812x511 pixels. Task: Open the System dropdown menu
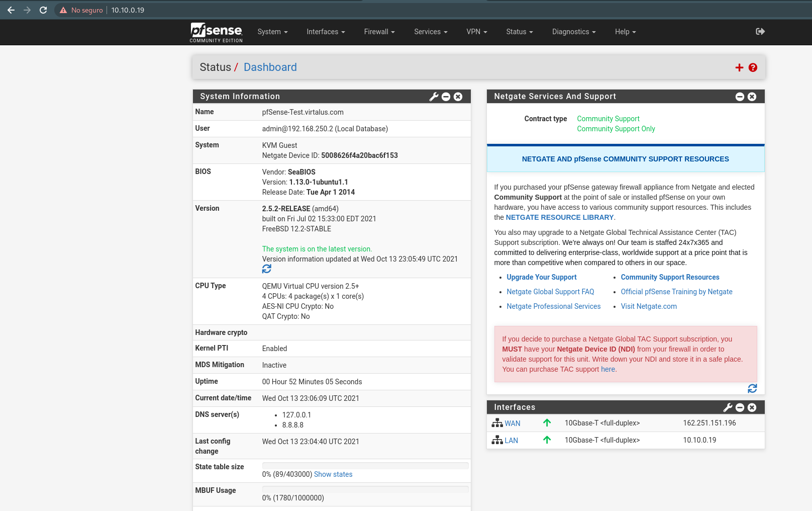click(272, 32)
